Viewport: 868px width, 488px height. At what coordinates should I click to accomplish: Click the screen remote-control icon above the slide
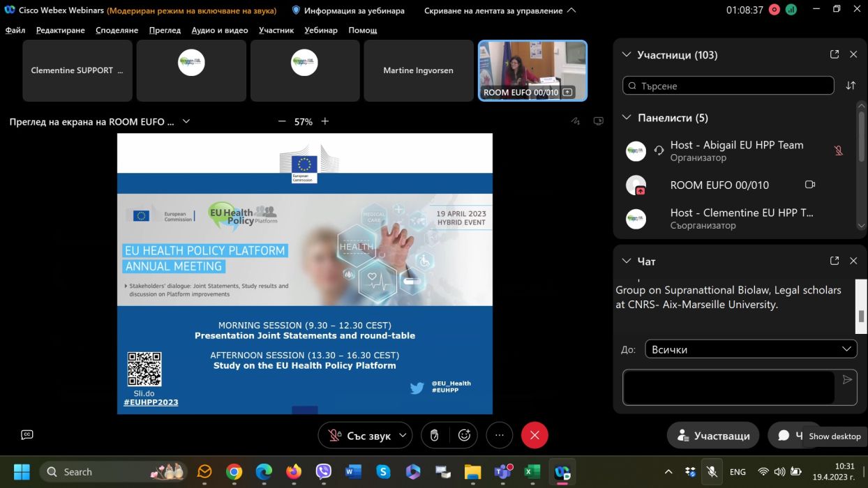coord(598,121)
